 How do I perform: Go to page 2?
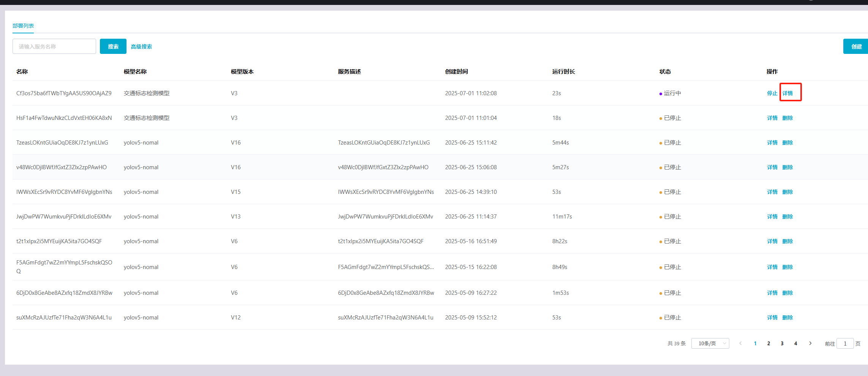pyautogui.click(x=768, y=343)
